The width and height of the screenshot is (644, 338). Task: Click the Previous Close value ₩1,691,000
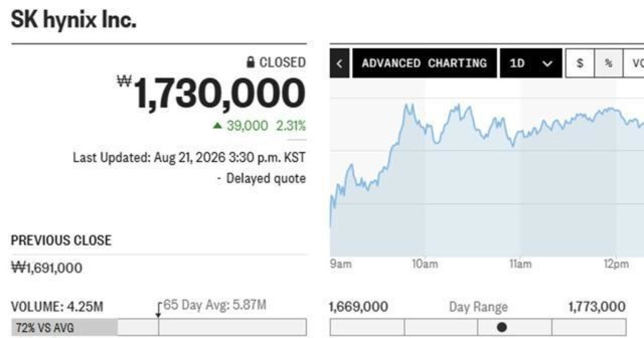pyautogui.click(x=47, y=267)
